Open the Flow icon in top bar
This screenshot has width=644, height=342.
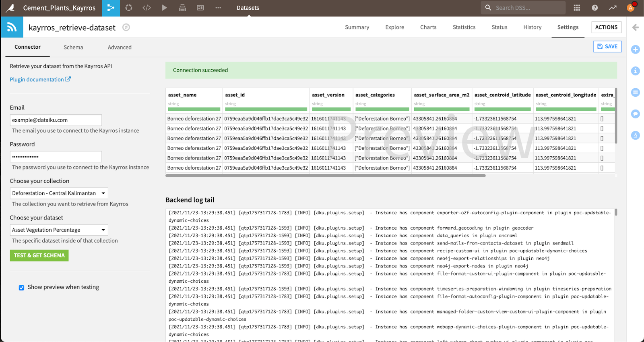tap(111, 8)
